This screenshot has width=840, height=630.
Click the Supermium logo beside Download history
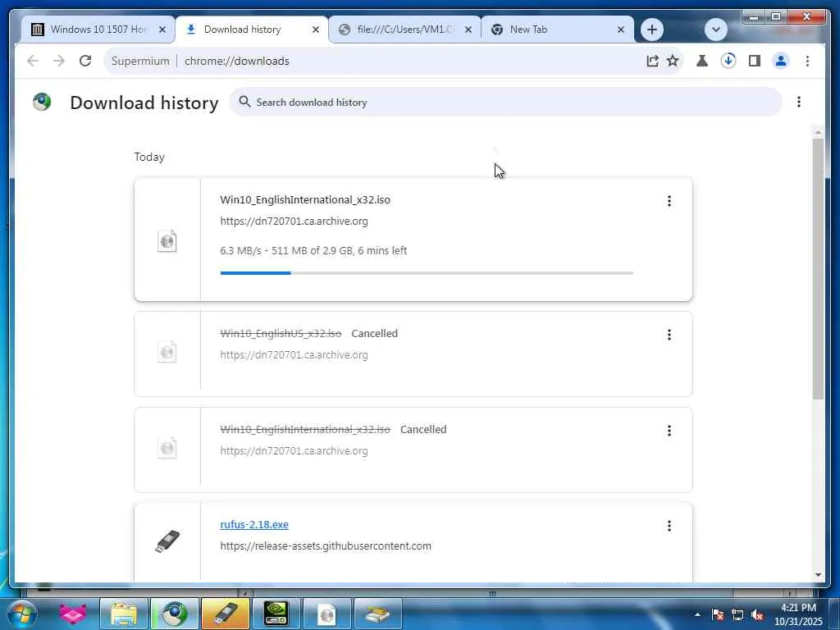pyautogui.click(x=42, y=102)
